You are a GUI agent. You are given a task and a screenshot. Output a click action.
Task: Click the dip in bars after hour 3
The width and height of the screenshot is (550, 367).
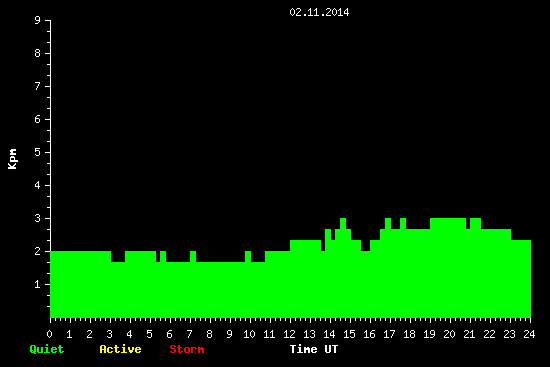[118, 256]
